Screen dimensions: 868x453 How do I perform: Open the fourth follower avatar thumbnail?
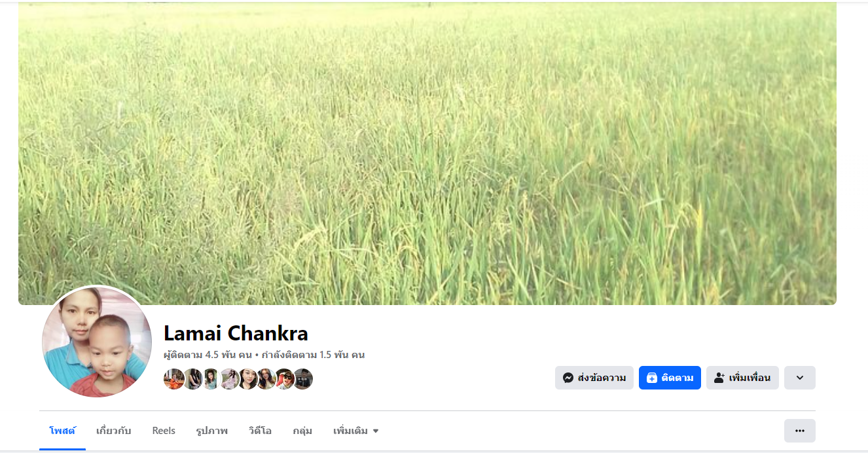229,379
